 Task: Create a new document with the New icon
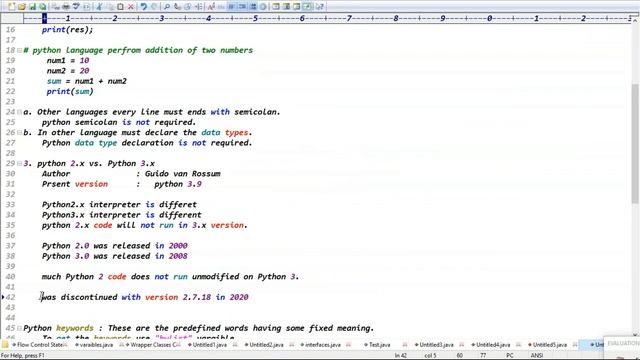pyautogui.click(x=11, y=7)
